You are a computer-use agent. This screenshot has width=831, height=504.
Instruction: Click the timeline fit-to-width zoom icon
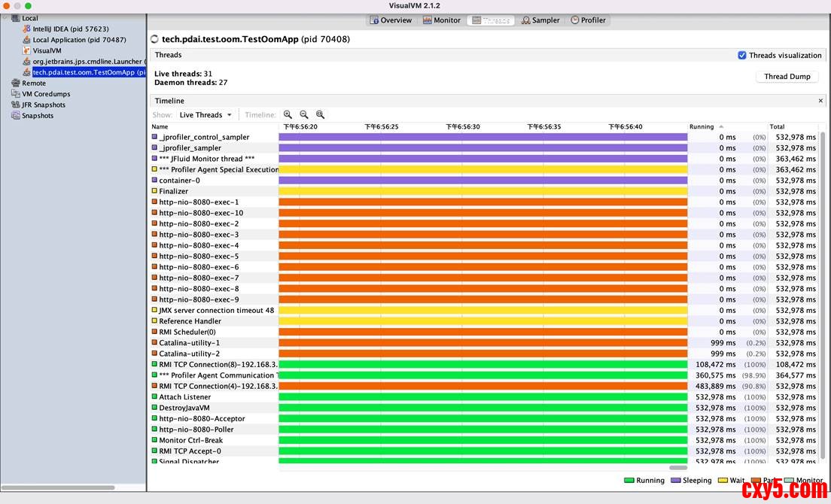tap(320, 115)
